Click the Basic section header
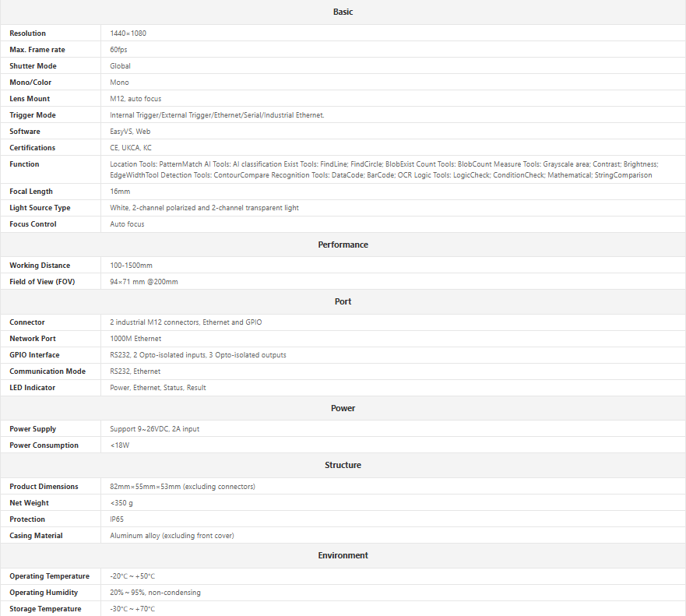Screen dimensions: 686x616 [343, 12]
